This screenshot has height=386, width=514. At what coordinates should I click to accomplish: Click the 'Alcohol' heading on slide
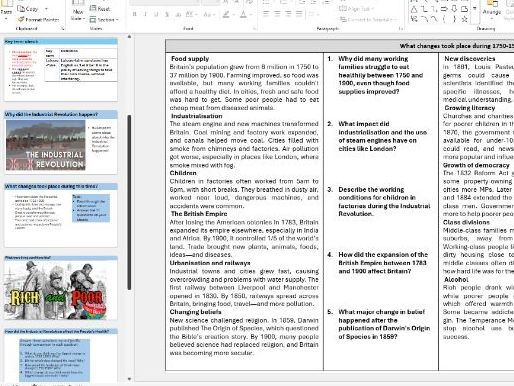coord(456,280)
